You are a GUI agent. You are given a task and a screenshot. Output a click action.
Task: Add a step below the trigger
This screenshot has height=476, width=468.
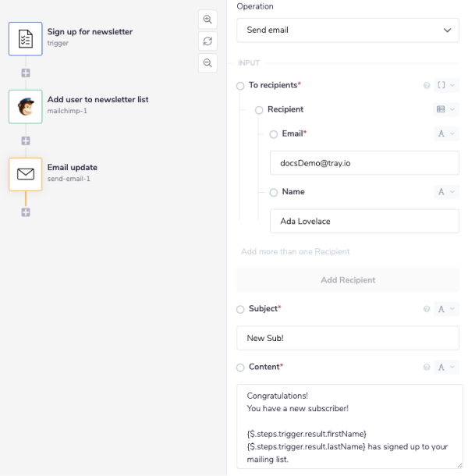[x=26, y=73]
